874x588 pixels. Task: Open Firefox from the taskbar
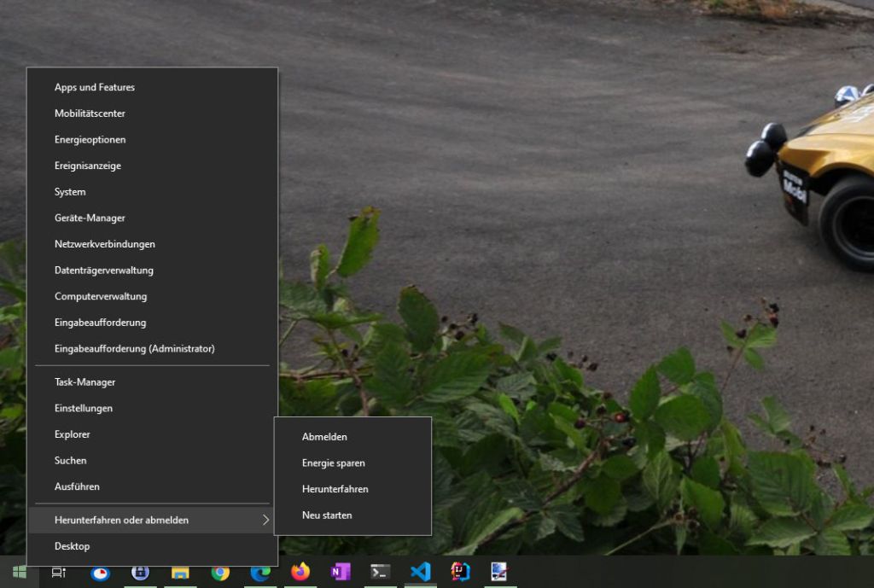[x=300, y=572]
